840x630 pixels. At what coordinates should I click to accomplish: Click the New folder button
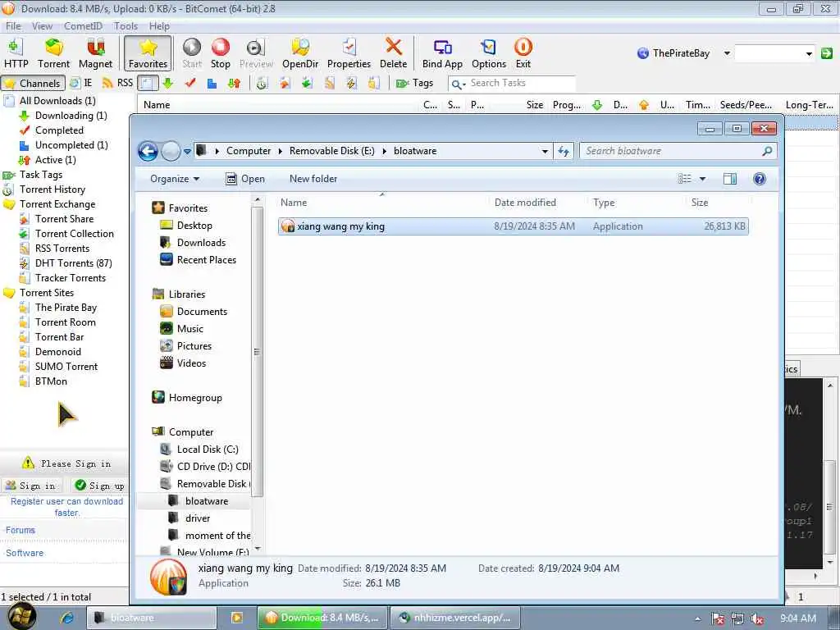click(313, 179)
